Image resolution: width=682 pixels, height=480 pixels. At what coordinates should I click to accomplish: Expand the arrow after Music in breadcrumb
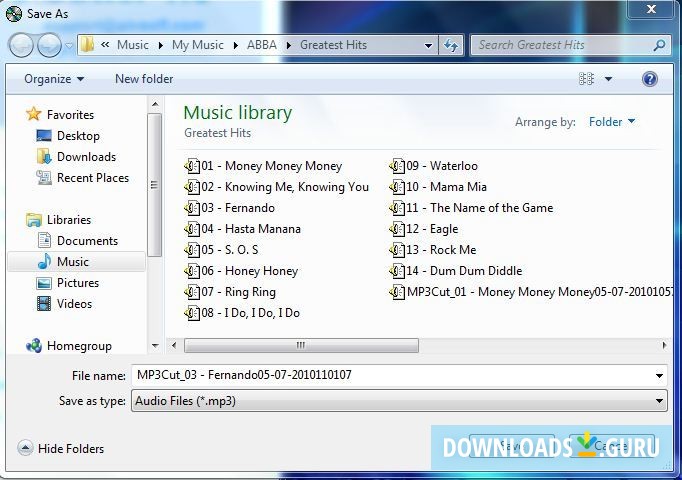(160, 45)
